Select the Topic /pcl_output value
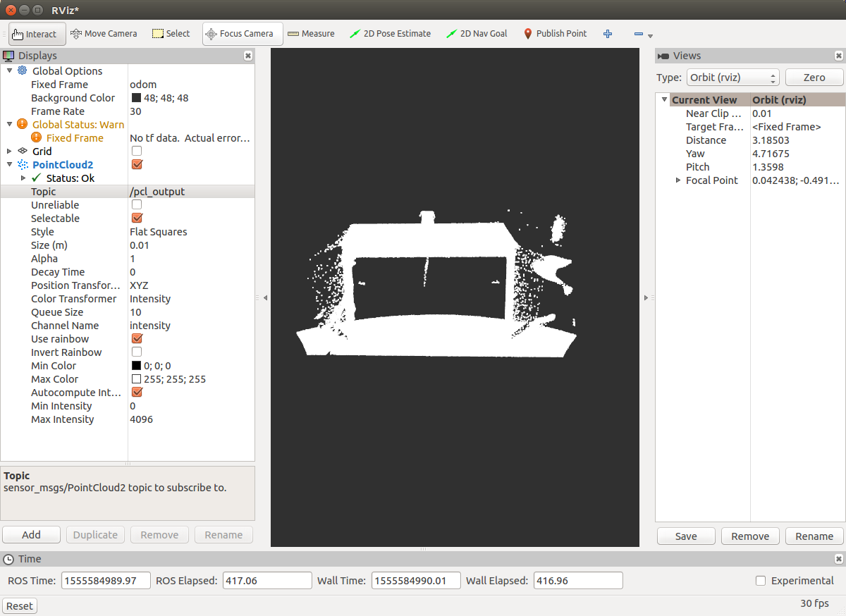846x616 pixels. click(157, 191)
